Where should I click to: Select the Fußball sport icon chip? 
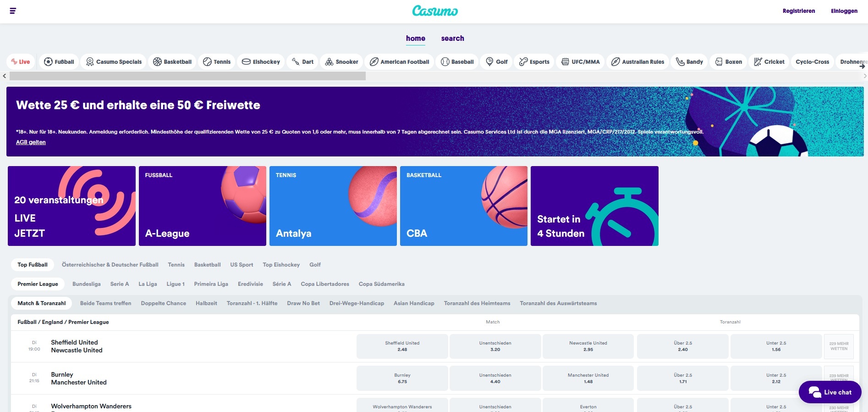(59, 62)
